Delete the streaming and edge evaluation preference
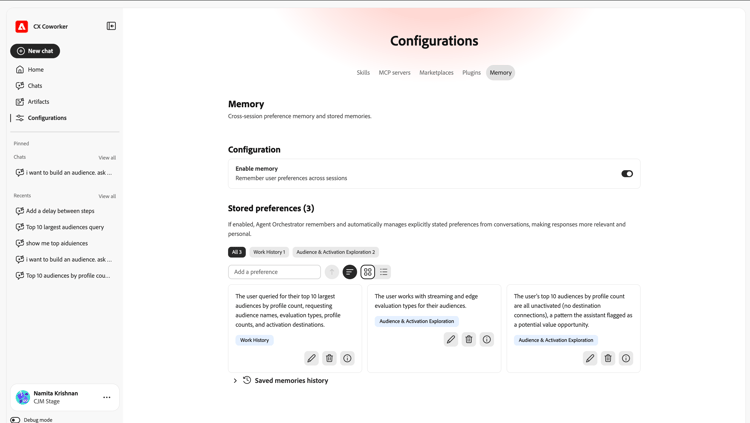This screenshot has height=423, width=750. 469,339
